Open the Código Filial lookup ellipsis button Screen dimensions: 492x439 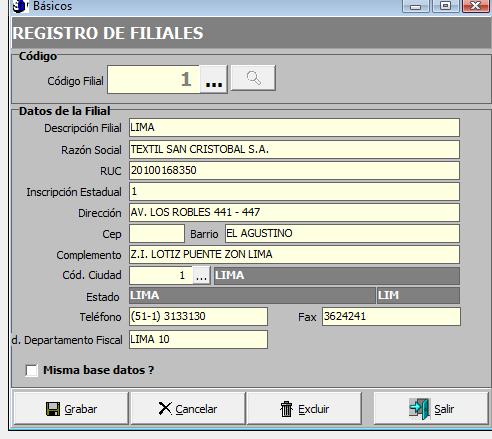(214, 79)
